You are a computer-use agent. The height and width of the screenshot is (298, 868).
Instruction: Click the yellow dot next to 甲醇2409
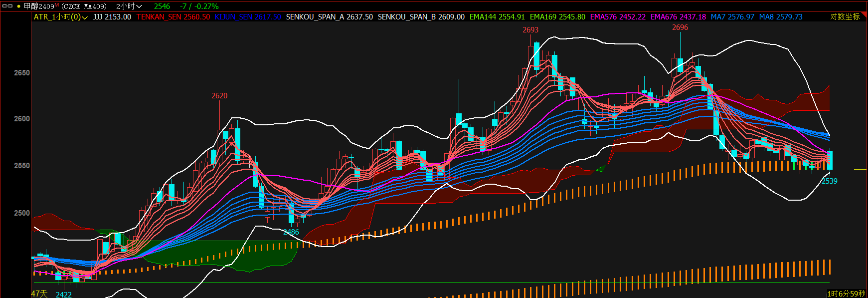[18, 6]
